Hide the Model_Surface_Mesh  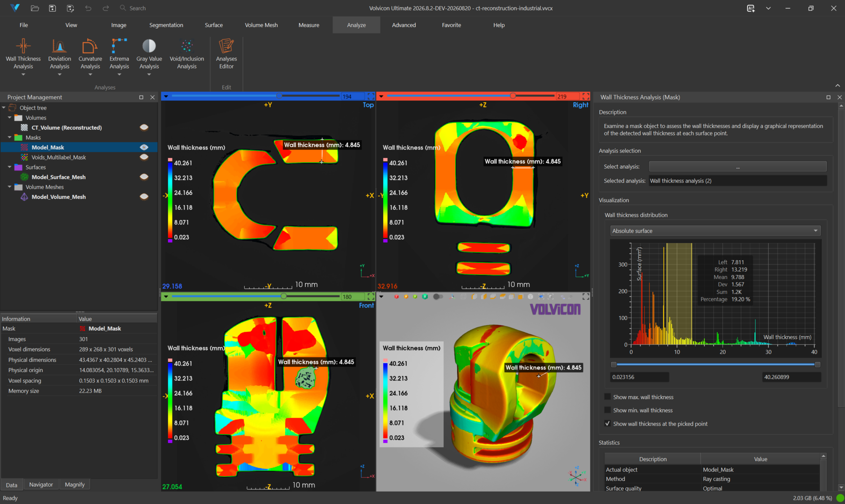(x=144, y=177)
